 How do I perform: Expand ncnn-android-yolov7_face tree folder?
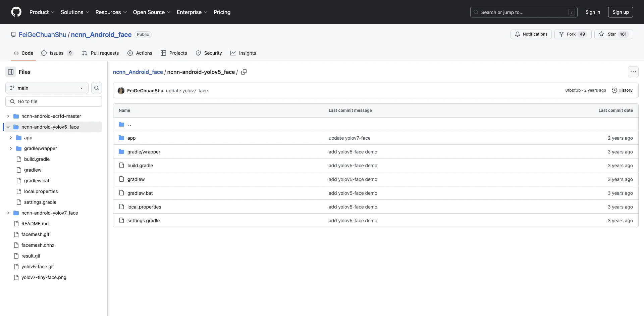pyautogui.click(x=8, y=213)
